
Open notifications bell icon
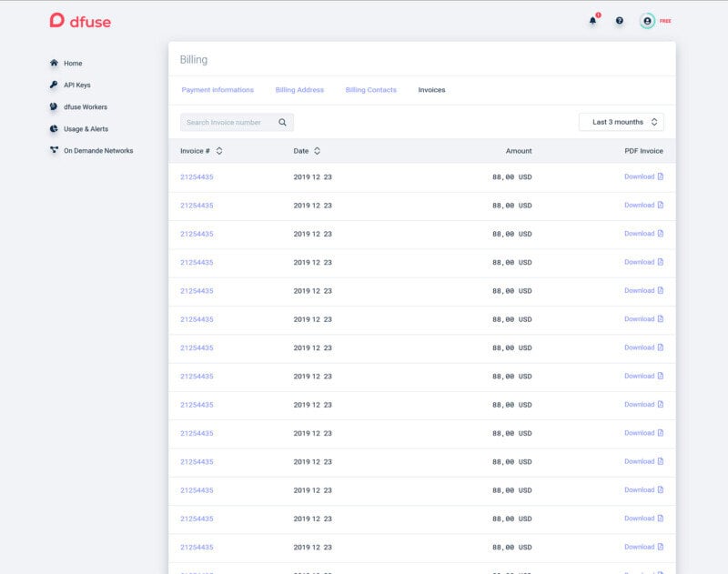tap(593, 20)
